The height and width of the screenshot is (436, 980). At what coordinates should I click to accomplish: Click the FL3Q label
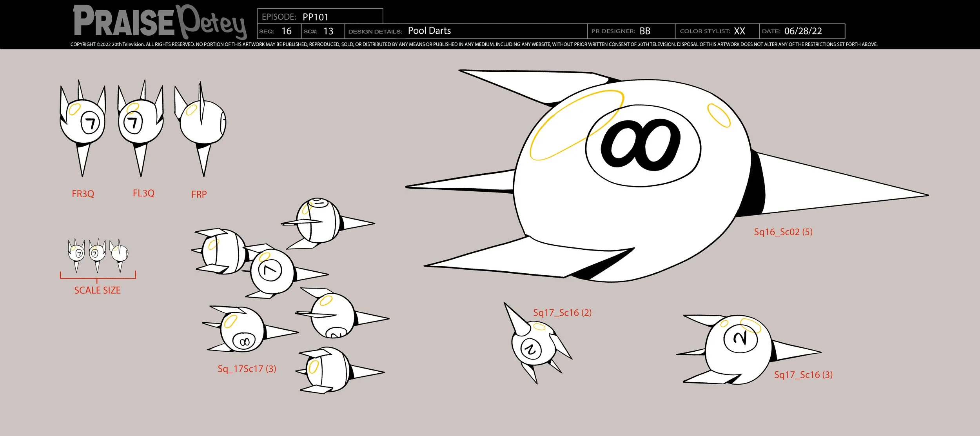[143, 193]
